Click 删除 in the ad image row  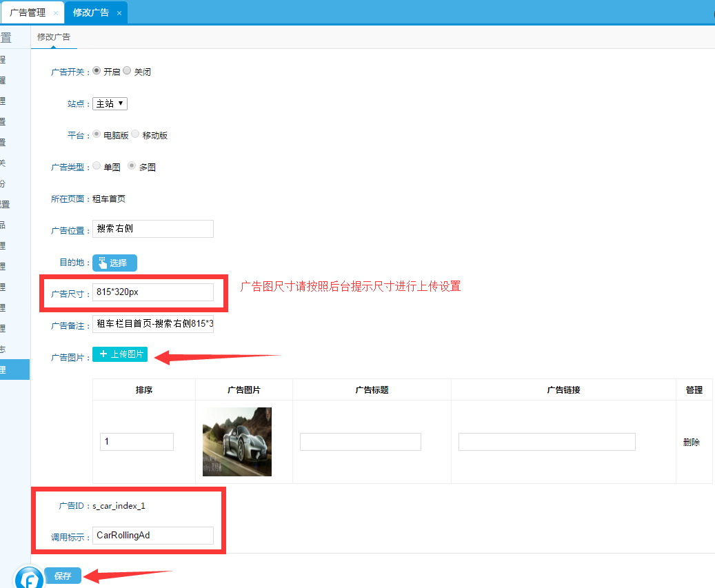coord(691,442)
